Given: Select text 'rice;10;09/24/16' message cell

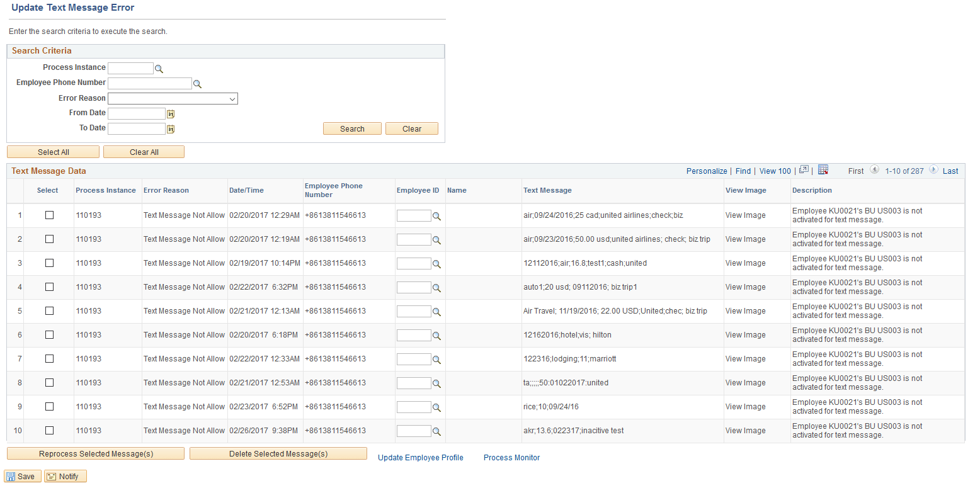Looking at the screenshot, I should [x=551, y=407].
